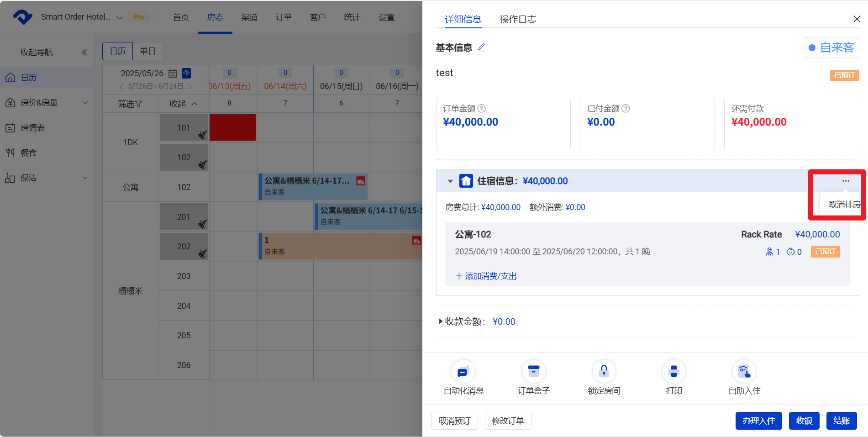
Task: Open the 自助入住 icon
Action: [744, 372]
